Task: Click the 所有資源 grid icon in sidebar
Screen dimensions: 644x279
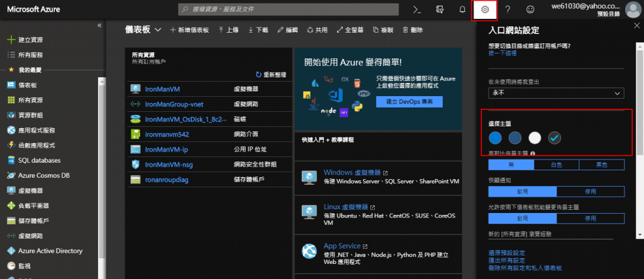Action: 11,100
